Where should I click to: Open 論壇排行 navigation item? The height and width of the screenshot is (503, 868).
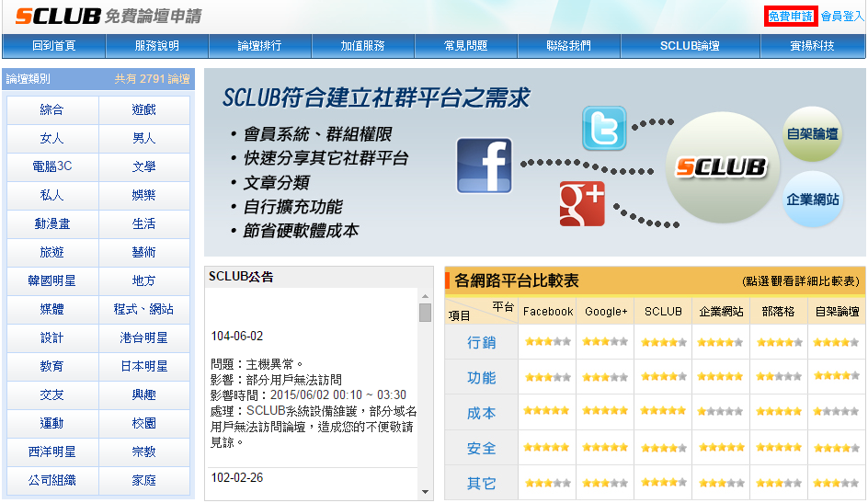click(x=259, y=46)
